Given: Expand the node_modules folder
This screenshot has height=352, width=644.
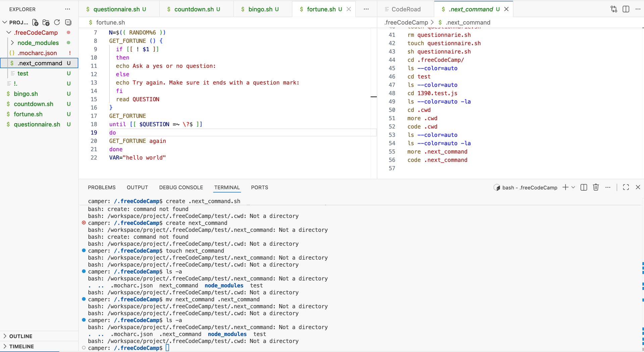Looking at the screenshot, I should click(12, 43).
